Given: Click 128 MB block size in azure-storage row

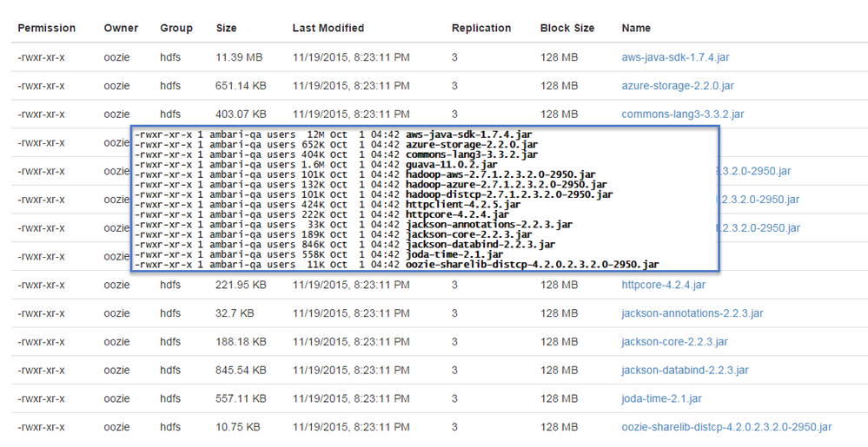Looking at the screenshot, I should click(x=559, y=86).
